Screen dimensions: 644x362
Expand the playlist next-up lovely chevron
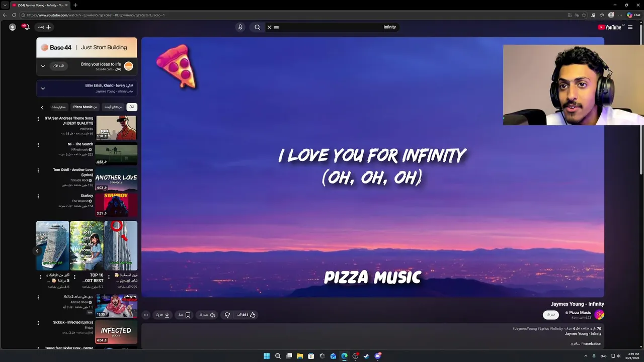click(43, 88)
